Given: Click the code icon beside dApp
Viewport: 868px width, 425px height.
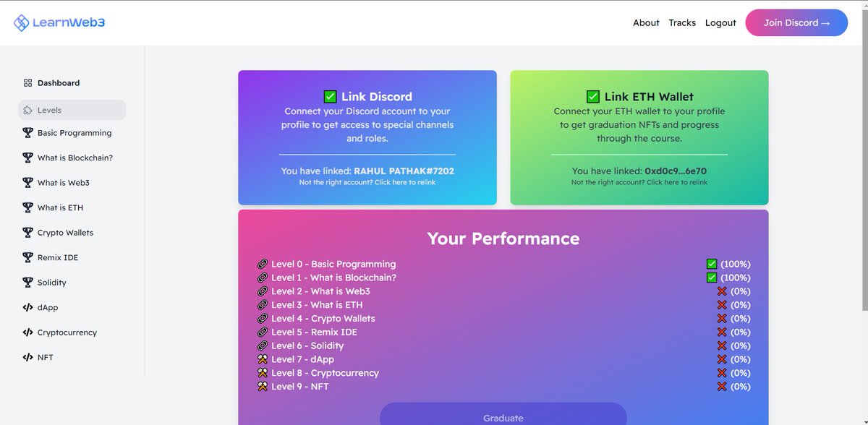Looking at the screenshot, I should [x=27, y=307].
